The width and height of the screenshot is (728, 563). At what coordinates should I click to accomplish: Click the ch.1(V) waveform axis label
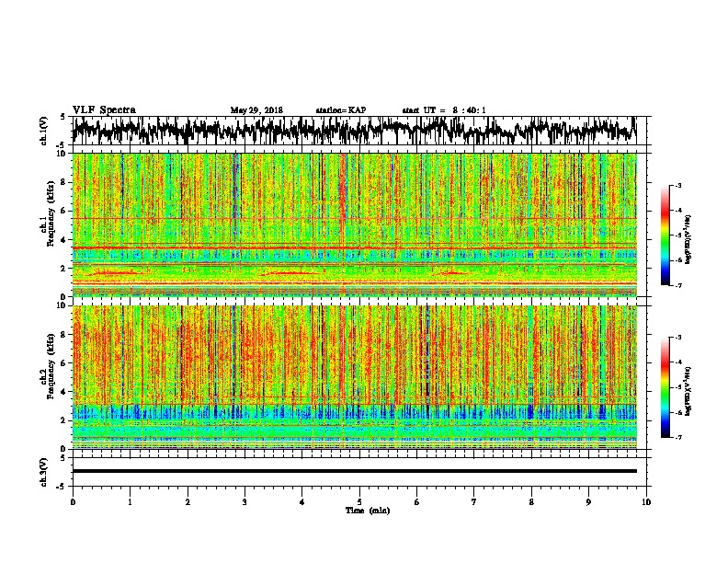point(44,131)
